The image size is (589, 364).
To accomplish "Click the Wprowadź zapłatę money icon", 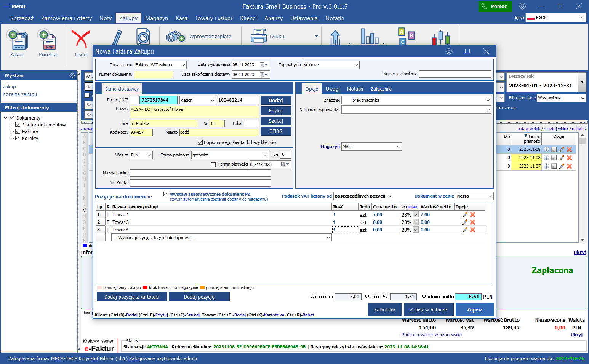I will (x=175, y=36).
